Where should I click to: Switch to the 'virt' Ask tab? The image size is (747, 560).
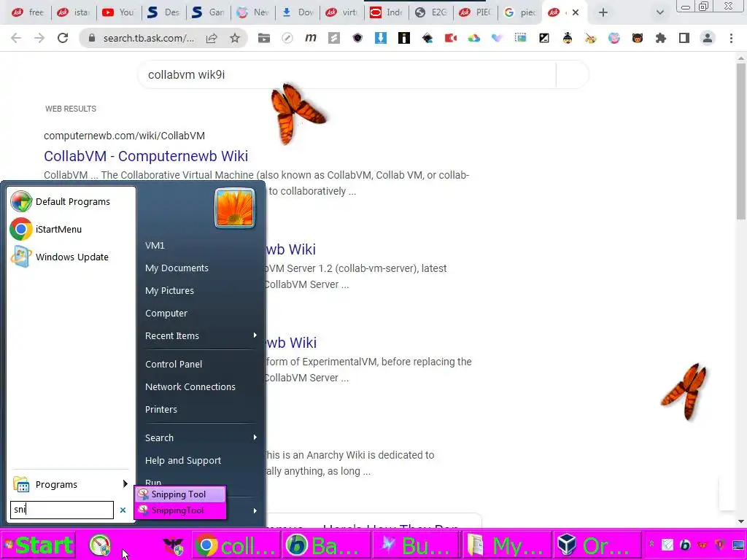[341, 12]
